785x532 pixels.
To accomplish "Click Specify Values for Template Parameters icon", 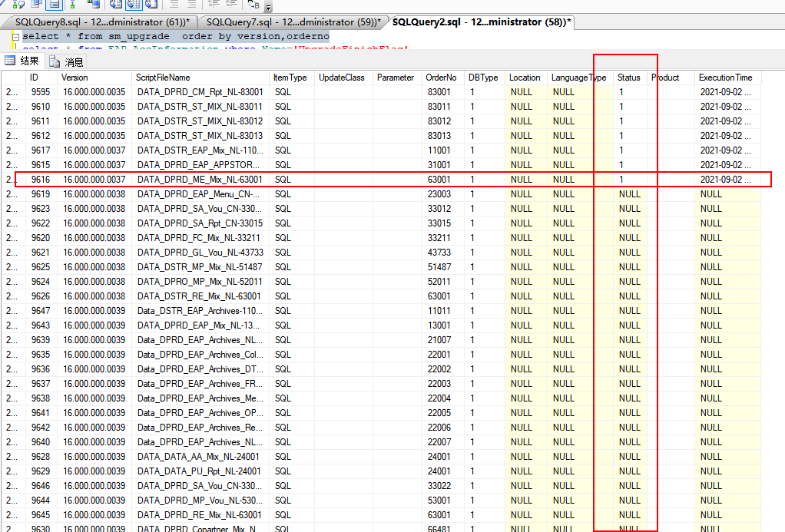I will (253, 4).
